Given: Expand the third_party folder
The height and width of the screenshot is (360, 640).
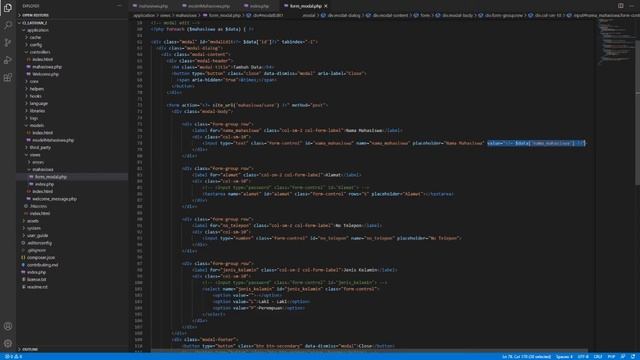Looking at the screenshot, I should point(40,147).
